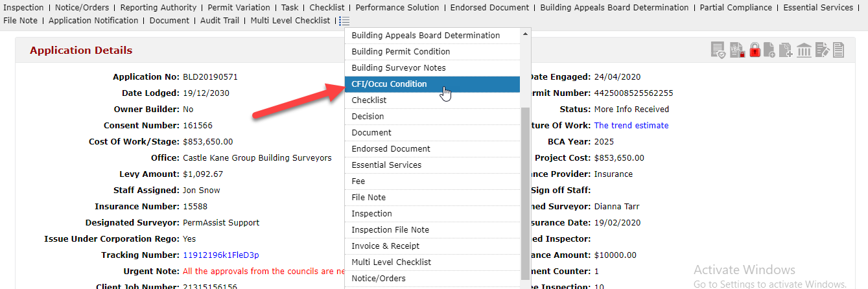Select Essential Services in the dropdown list

coord(432,165)
